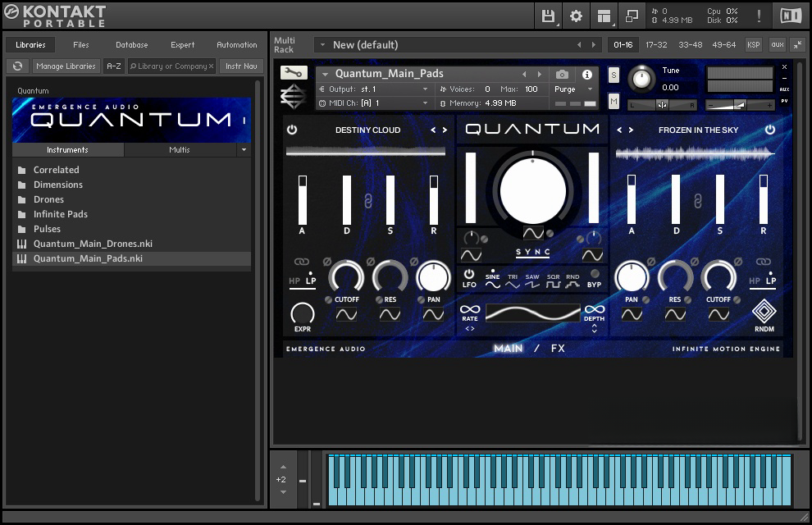Open the Infinite Pads folder
The height and width of the screenshot is (525, 812).
coord(60,214)
